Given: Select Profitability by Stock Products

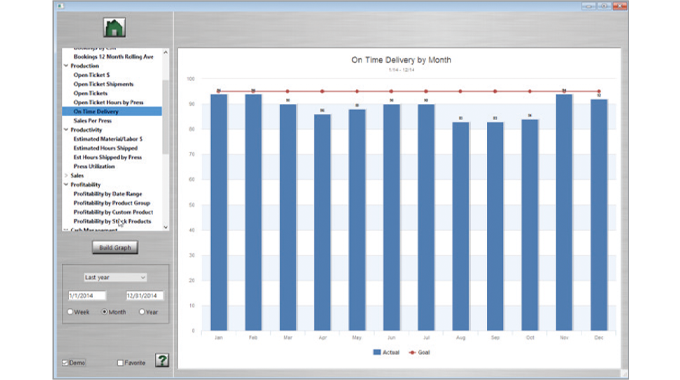Looking at the screenshot, I should (112, 221).
